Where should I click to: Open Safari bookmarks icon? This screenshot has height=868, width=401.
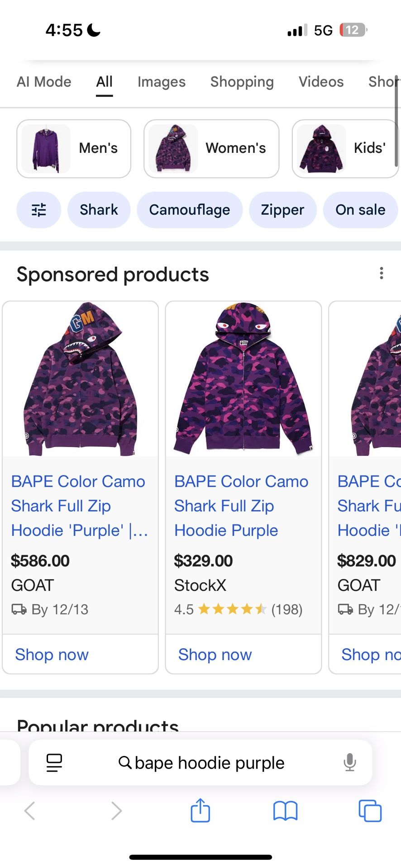coord(285,811)
